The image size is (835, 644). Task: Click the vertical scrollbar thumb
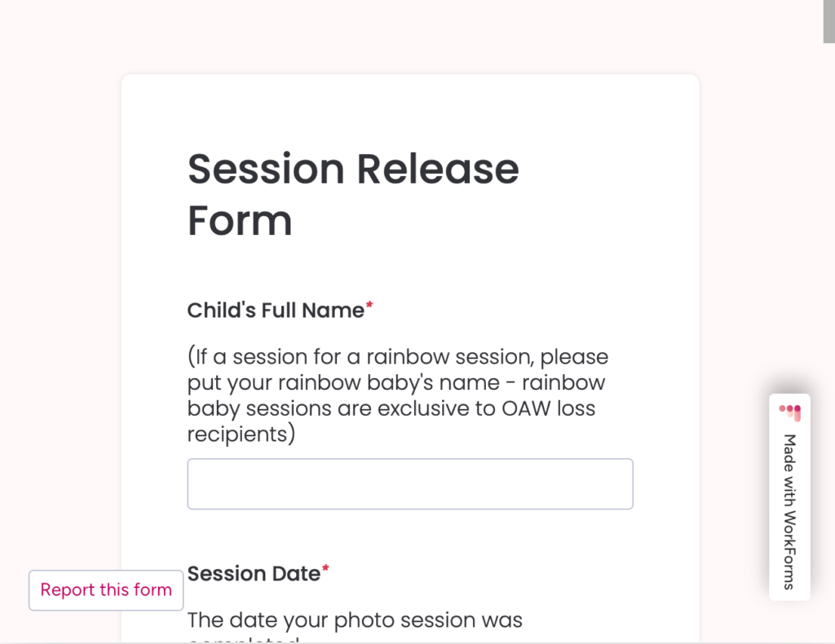coord(828,21)
